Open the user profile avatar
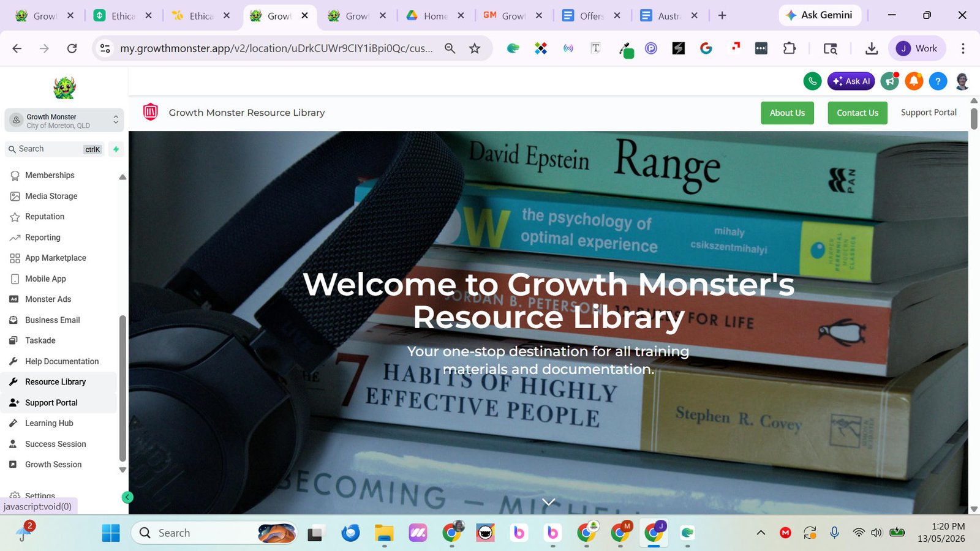This screenshot has width=980, height=551. coord(962,81)
